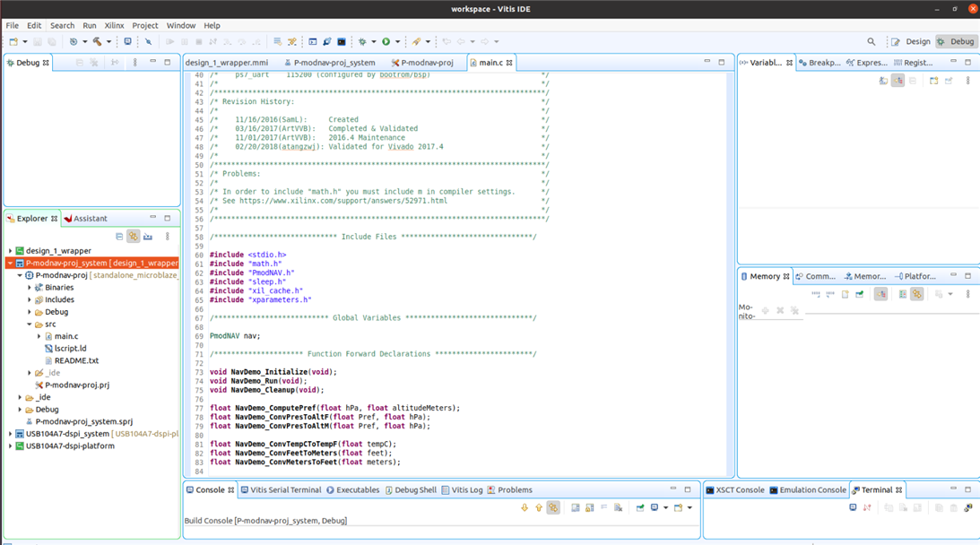The width and height of the screenshot is (980, 545).
Task: Expand the design_1_wrapper tree node
Action: 10,251
